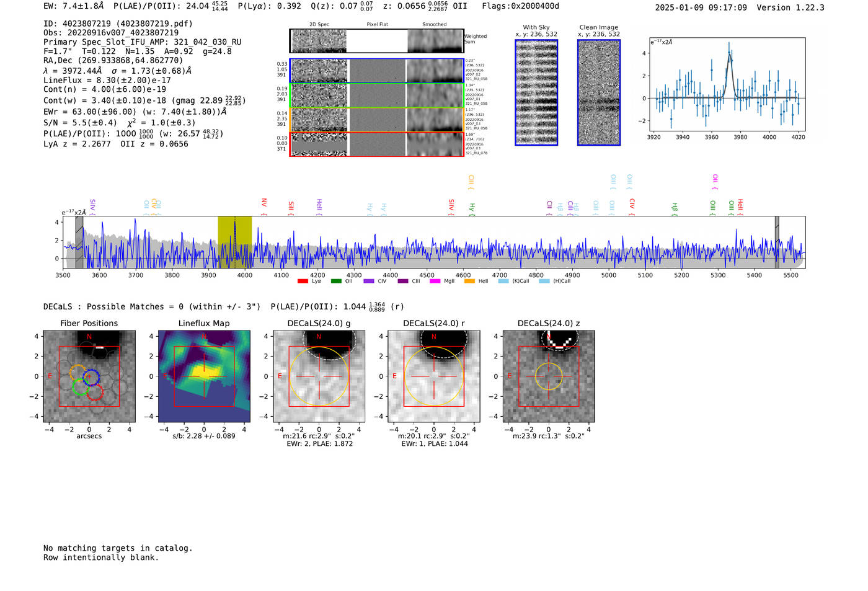
Task: Select the blue-bordered 2D spectrum fiber row
Action: pyautogui.click(x=377, y=71)
